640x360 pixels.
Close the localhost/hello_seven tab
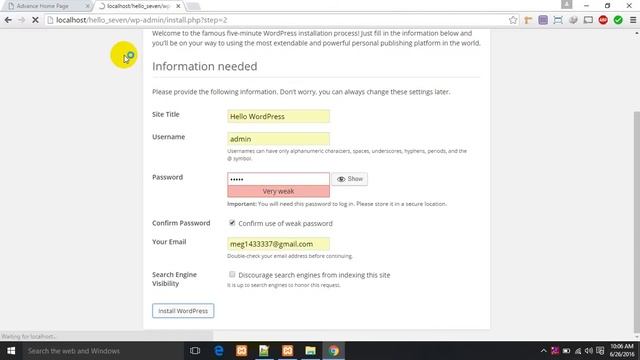(x=178, y=6)
